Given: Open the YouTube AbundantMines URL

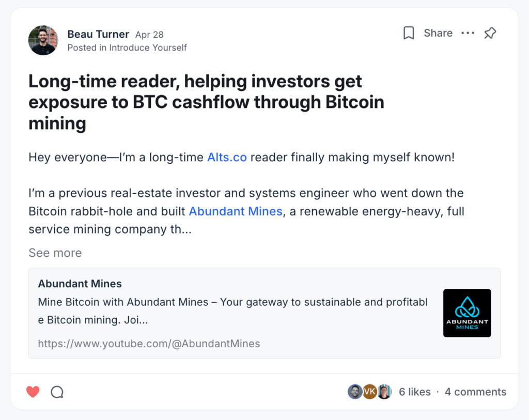Looking at the screenshot, I should click(149, 343).
